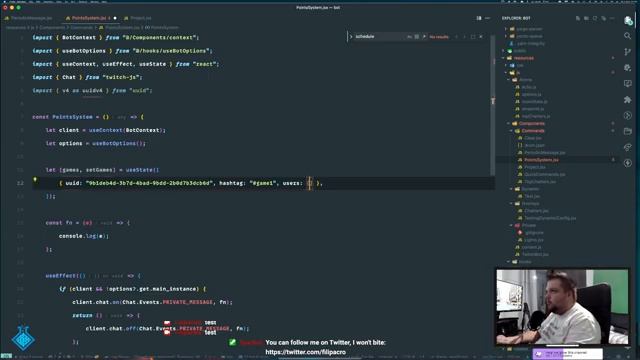Open Test.jsx in Explorer tree
This screenshot has height=360, width=640.
coord(532,196)
